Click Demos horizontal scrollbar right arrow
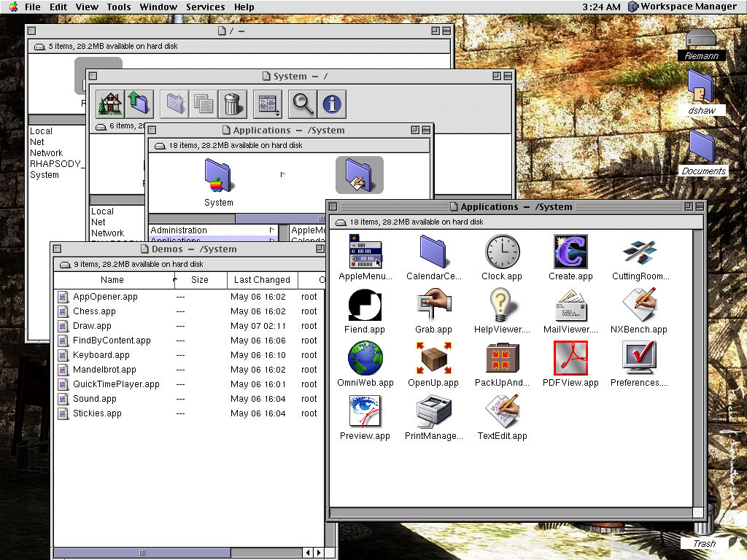The width and height of the screenshot is (747, 560). pyautogui.click(x=319, y=553)
